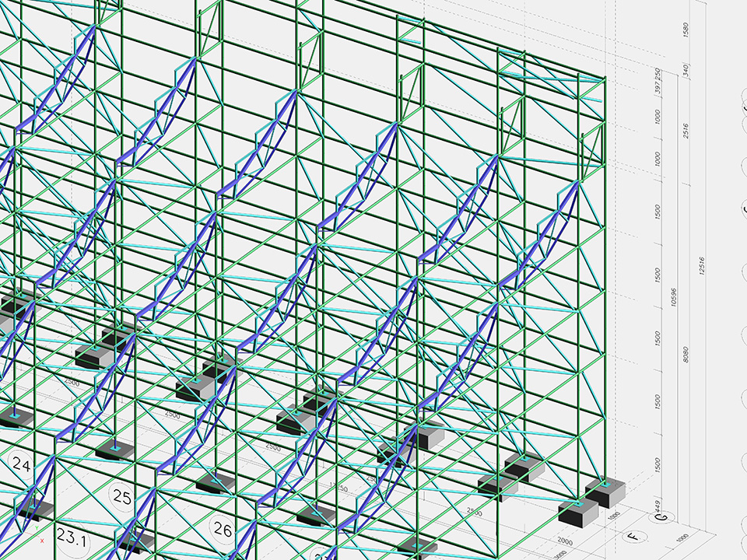The height and width of the screenshot is (560, 747).
Task: Click the 11250 dimension label
Action: point(338,488)
